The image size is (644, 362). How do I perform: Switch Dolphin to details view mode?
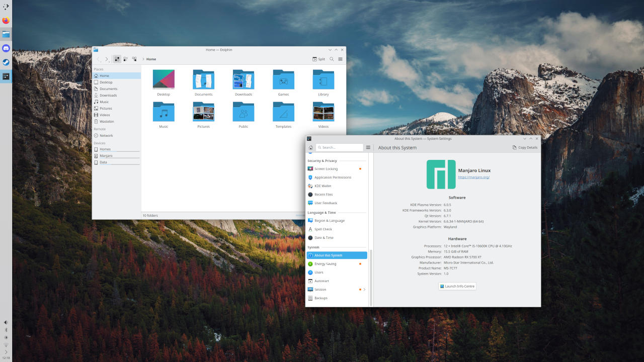134,59
